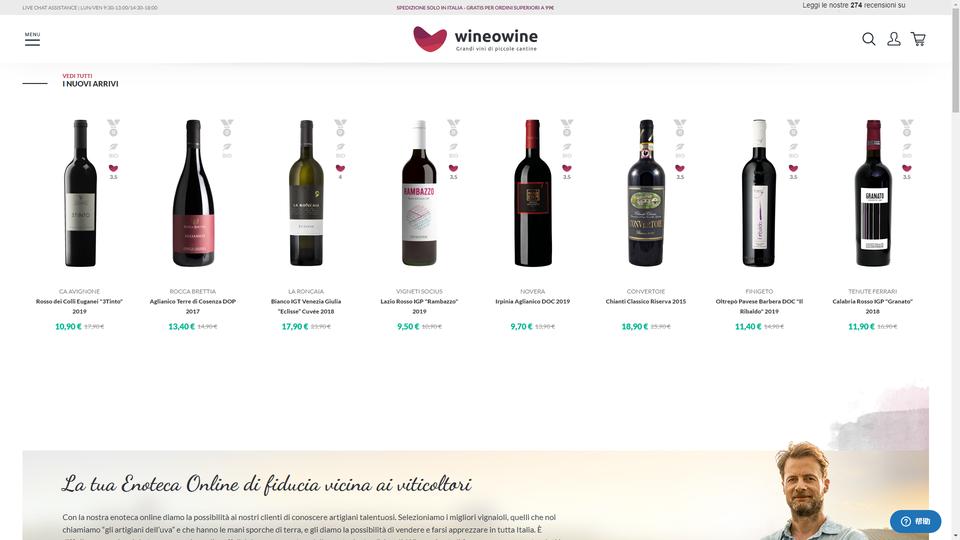Image resolution: width=960 pixels, height=540 pixels.
Task: Open the VEDI TUTTI link
Action: pos(77,76)
